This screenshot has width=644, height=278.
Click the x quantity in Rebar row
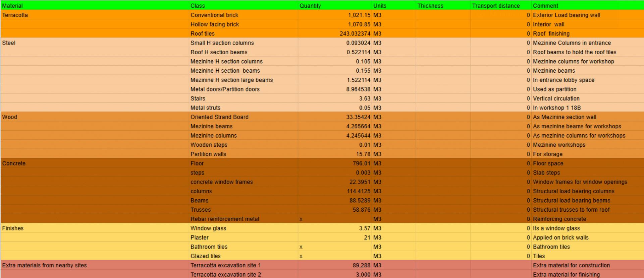335,219
